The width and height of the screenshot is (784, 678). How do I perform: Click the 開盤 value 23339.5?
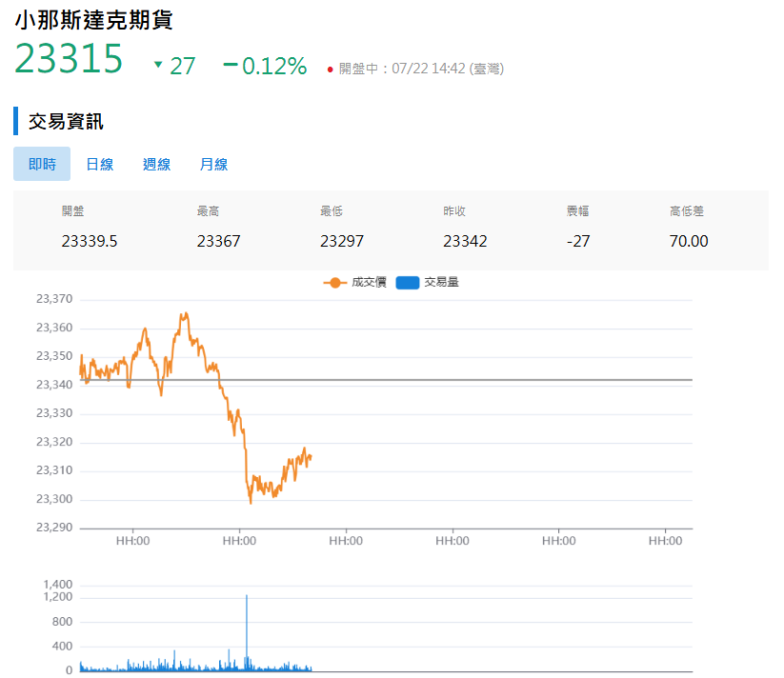(90, 241)
